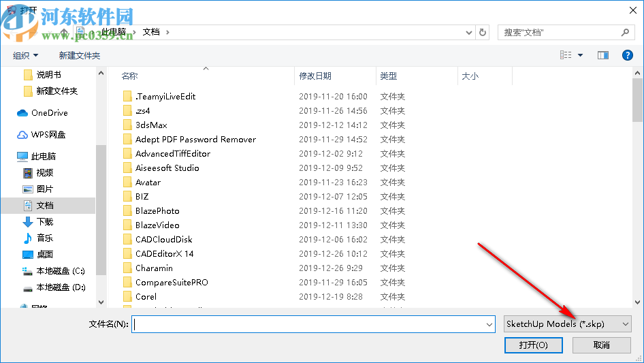Click 文档 breadcrumb in address bar
The height and width of the screenshot is (363, 644).
pyautogui.click(x=151, y=32)
